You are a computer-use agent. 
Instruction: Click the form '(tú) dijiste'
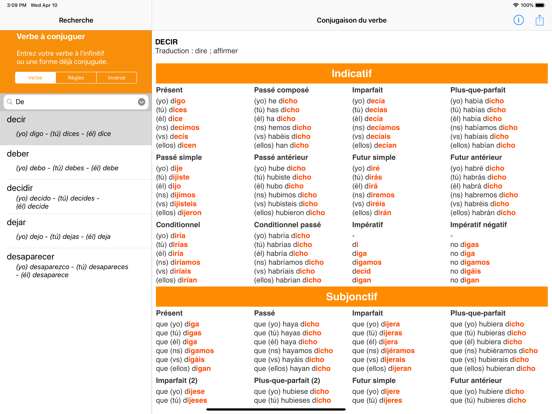172,177
